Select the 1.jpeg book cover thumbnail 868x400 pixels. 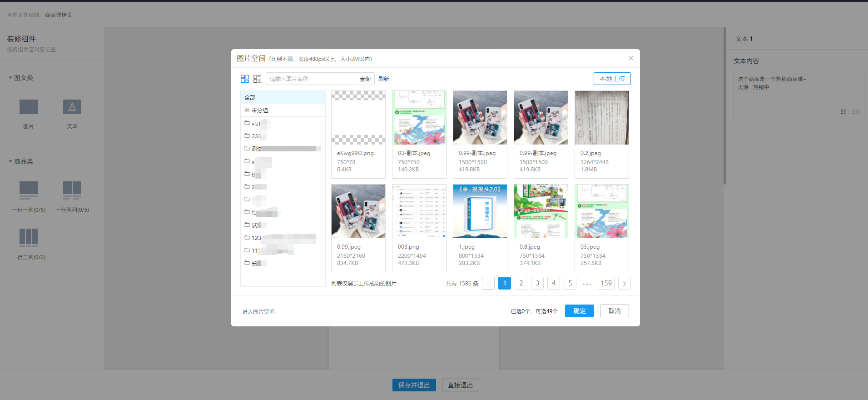480,211
